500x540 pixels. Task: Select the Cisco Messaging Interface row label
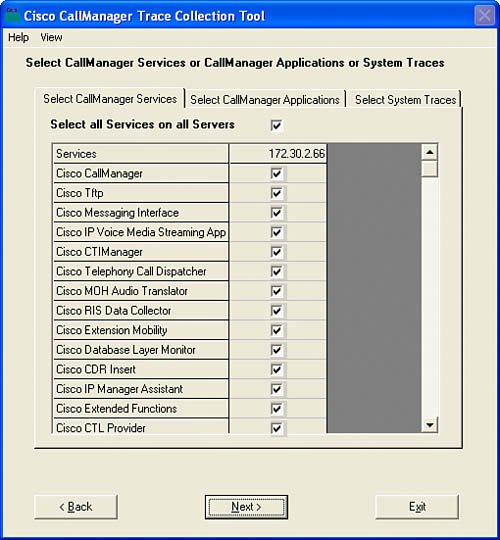pyautogui.click(x=140, y=212)
